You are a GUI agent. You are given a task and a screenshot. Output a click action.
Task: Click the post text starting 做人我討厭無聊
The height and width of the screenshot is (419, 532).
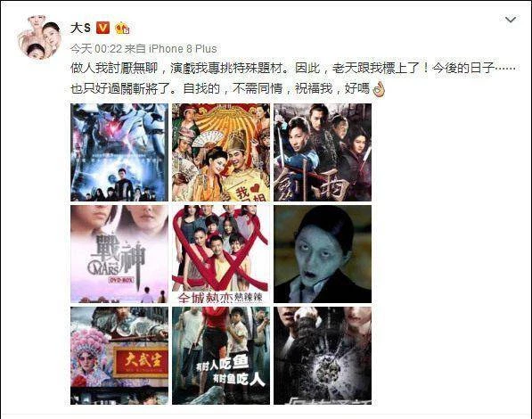tap(293, 69)
